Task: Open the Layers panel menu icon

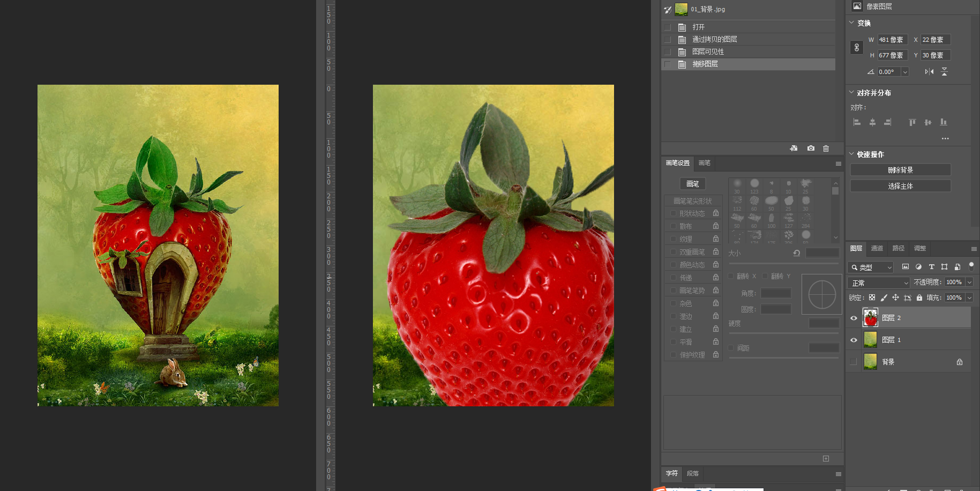Action: (974, 249)
